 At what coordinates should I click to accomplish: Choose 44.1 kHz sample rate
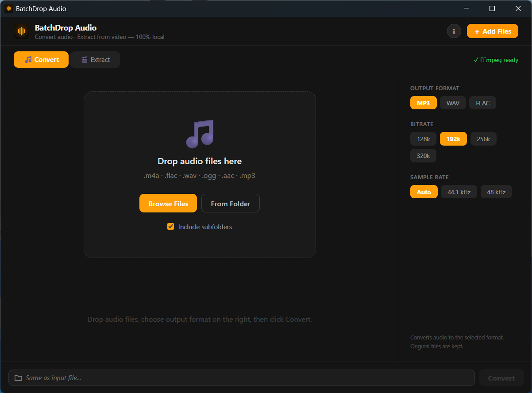pyautogui.click(x=459, y=192)
